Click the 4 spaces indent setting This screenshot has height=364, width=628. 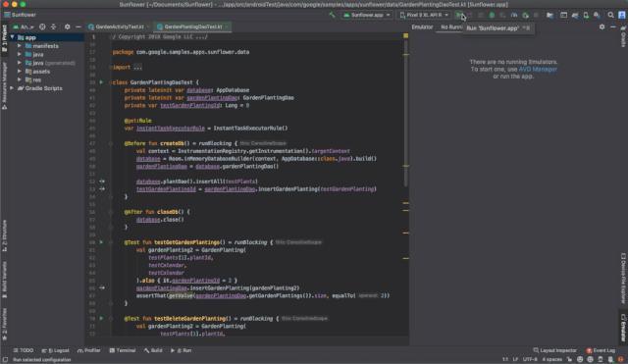click(x=551, y=360)
